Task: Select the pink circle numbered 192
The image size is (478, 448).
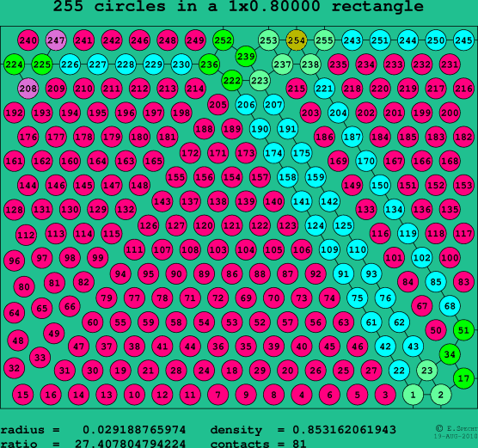Action: click(14, 113)
